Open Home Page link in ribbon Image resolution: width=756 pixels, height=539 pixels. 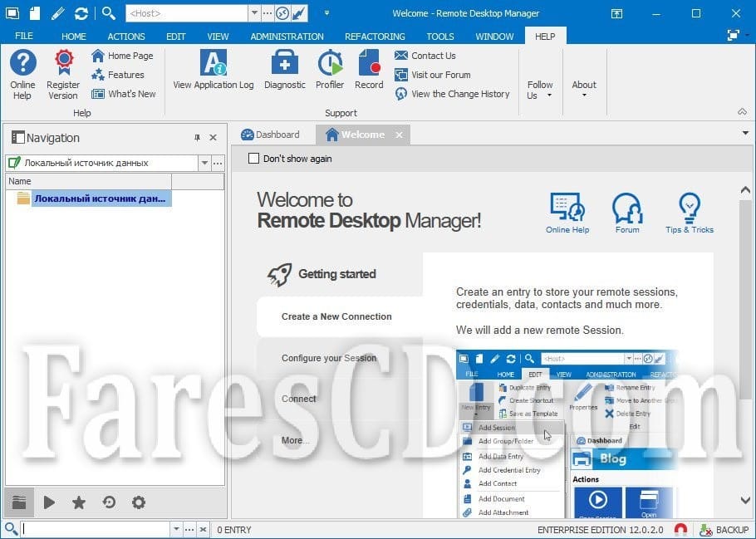tap(122, 56)
